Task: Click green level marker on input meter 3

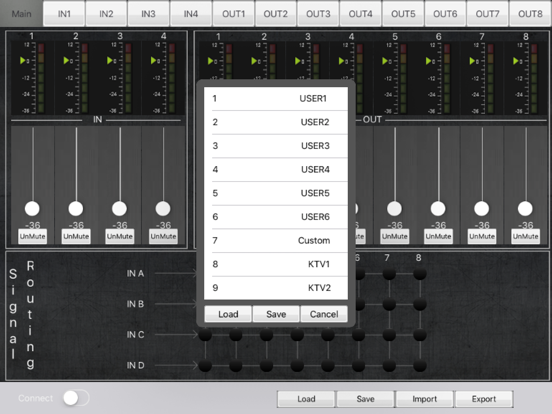Action: point(109,61)
